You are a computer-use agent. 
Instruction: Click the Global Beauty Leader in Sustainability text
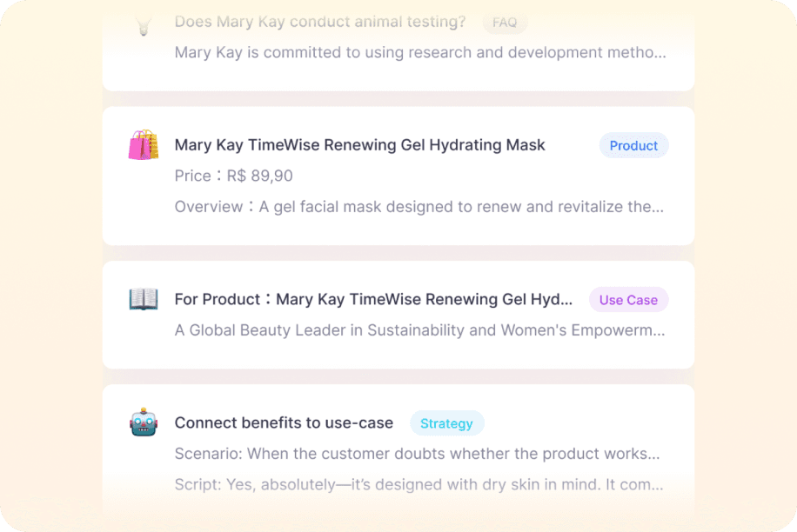click(x=420, y=330)
